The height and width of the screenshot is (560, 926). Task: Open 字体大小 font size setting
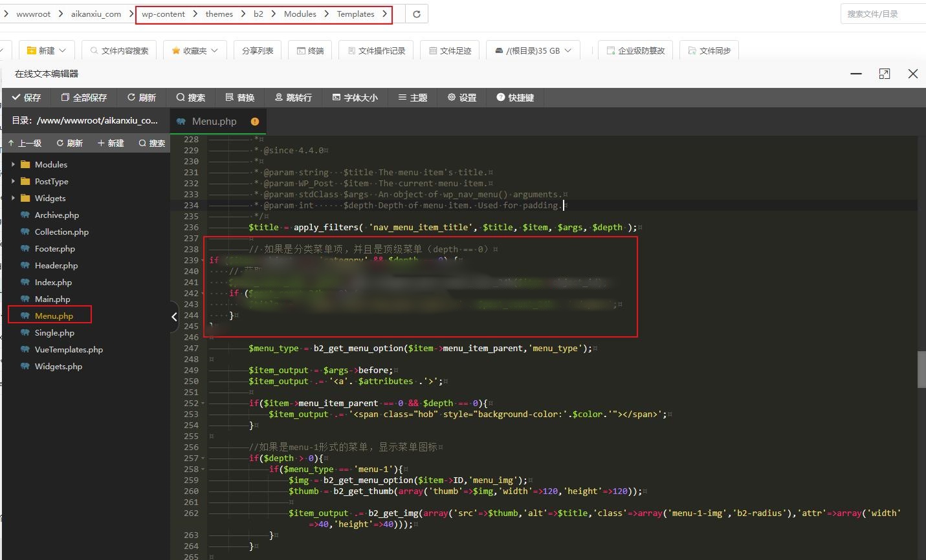[355, 98]
